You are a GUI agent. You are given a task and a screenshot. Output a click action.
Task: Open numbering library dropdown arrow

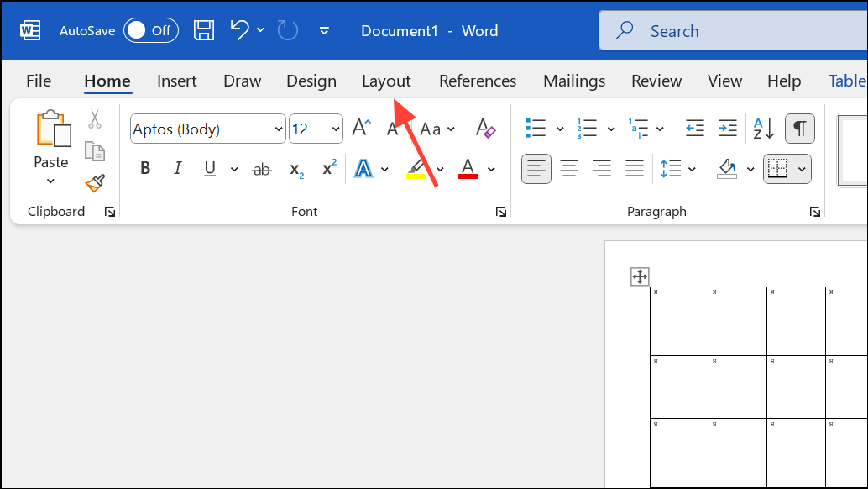tap(610, 129)
